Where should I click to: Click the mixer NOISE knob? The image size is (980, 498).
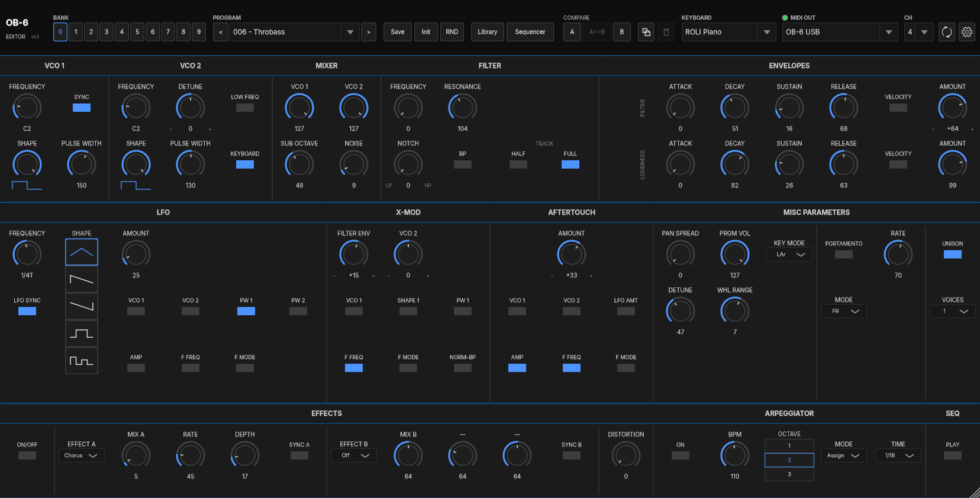click(354, 164)
